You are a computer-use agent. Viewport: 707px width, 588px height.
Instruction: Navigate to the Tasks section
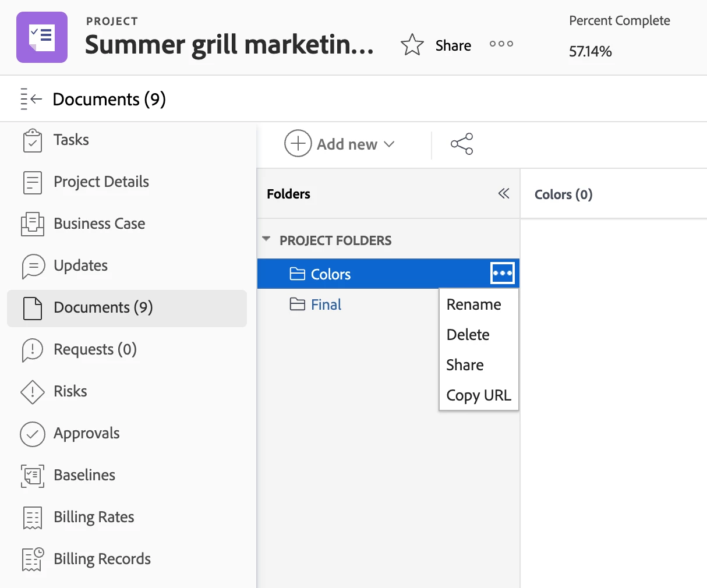coord(71,140)
